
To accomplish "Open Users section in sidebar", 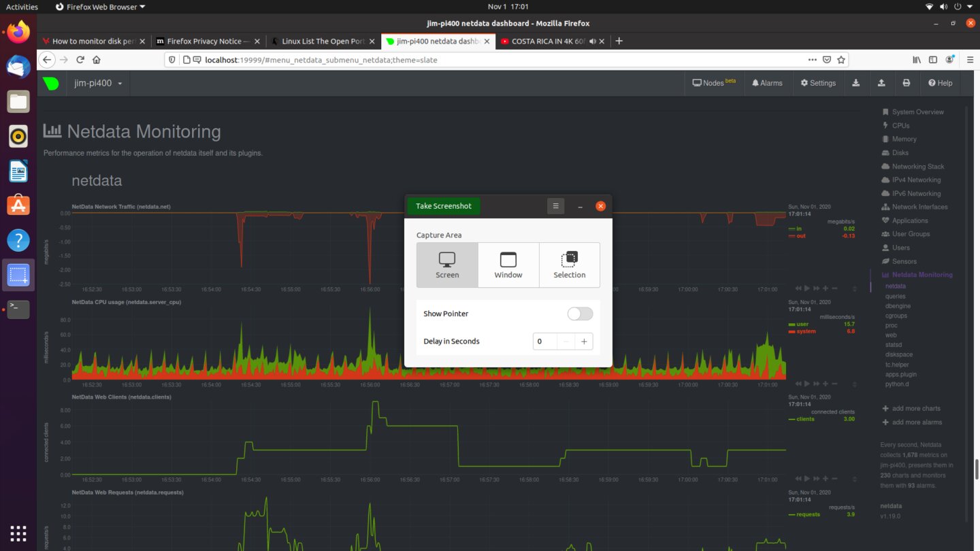I will pos(896,248).
